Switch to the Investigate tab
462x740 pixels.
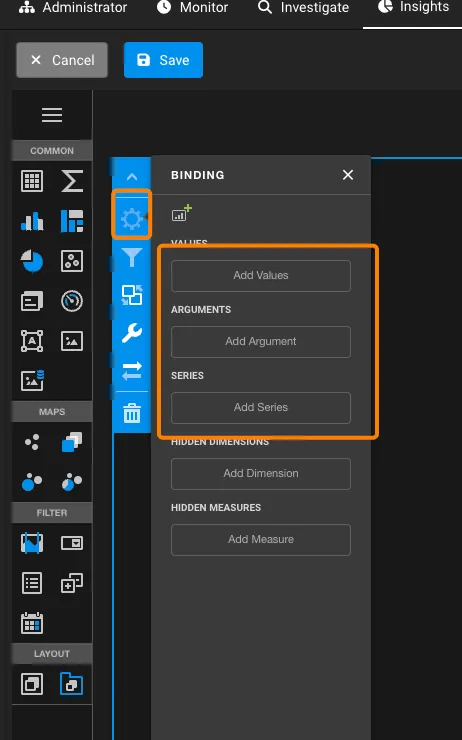click(304, 8)
